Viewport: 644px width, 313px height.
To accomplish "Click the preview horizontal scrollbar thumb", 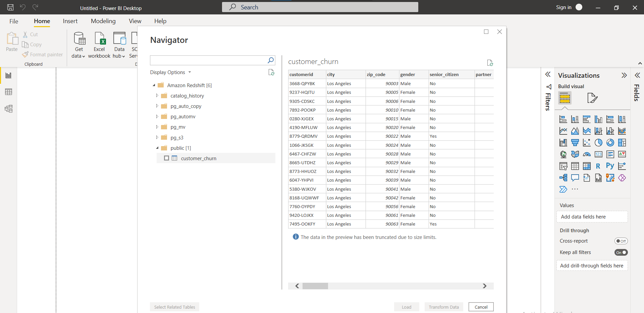I will point(315,286).
